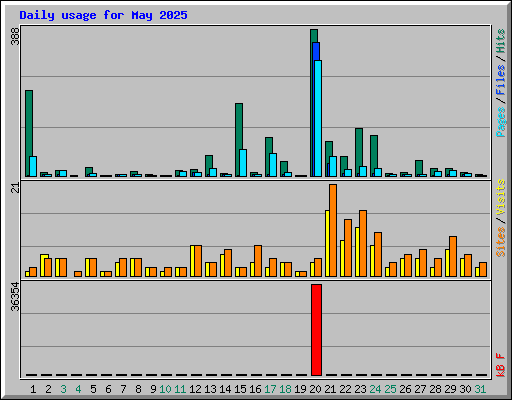Image resolution: width=512 pixels, height=400 pixels.
Task: Click green weekend day label 24
Action: coord(375,389)
